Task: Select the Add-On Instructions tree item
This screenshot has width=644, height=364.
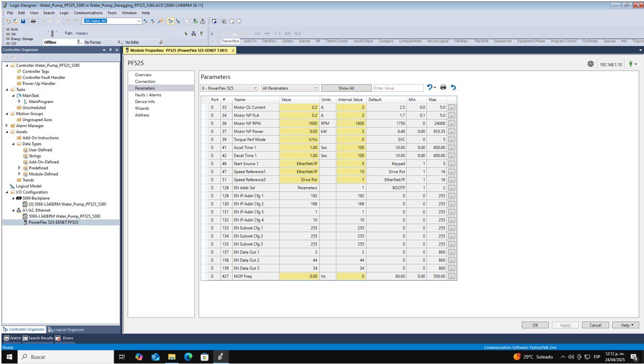Action: 40,138
